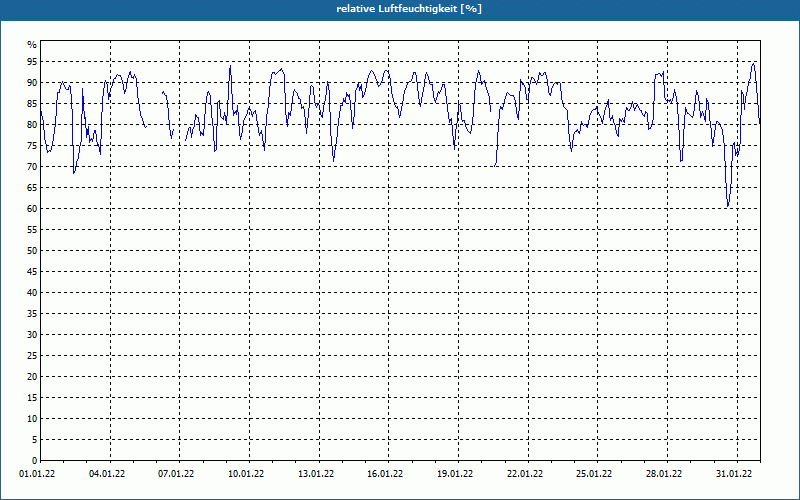Click the y-axis value 5
This screenshot has width=800, height=500.
pyautogui.click(x=35, y=440)
